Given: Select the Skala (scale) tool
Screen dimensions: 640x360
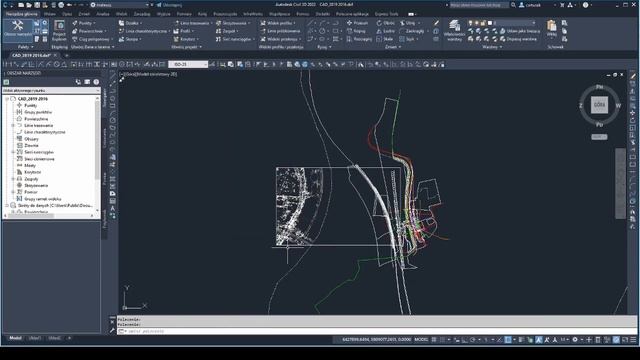Looking at the screenshot, I should (x=384, y=39).
